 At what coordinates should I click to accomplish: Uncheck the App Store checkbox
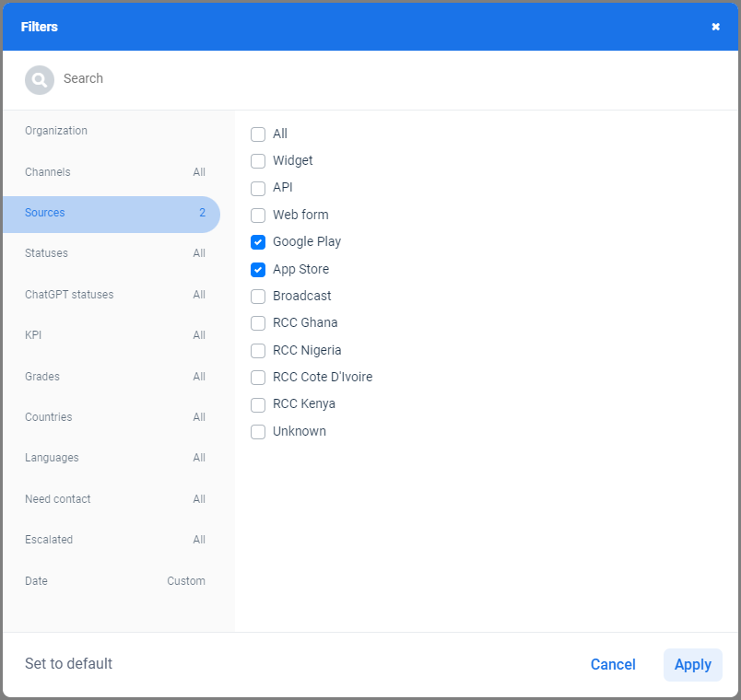[x=258, y=270]
